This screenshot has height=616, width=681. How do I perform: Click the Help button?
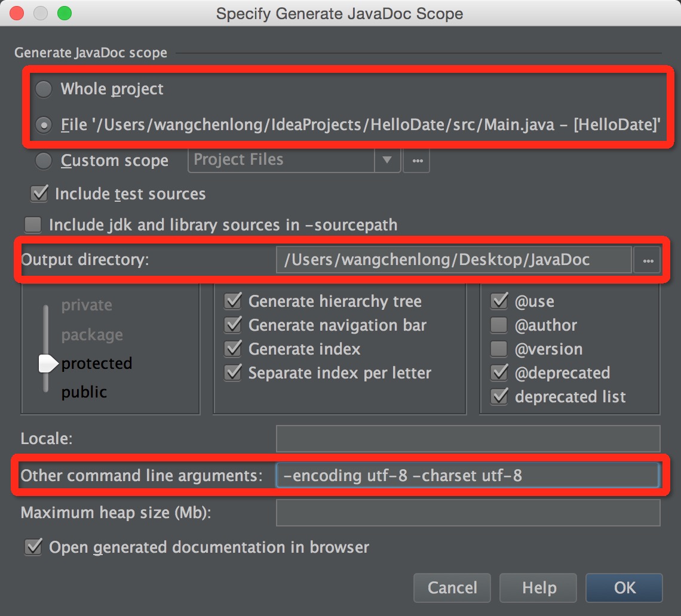(539, 588)
